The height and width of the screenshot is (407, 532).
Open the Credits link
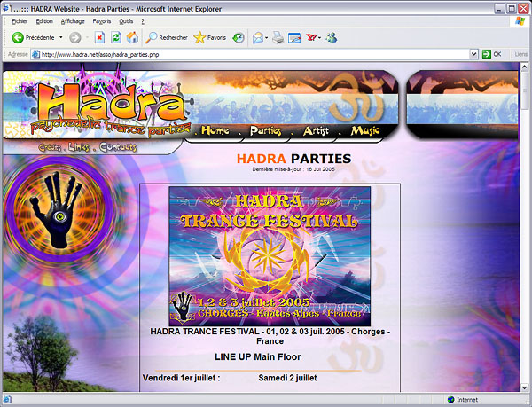point(50,147)
